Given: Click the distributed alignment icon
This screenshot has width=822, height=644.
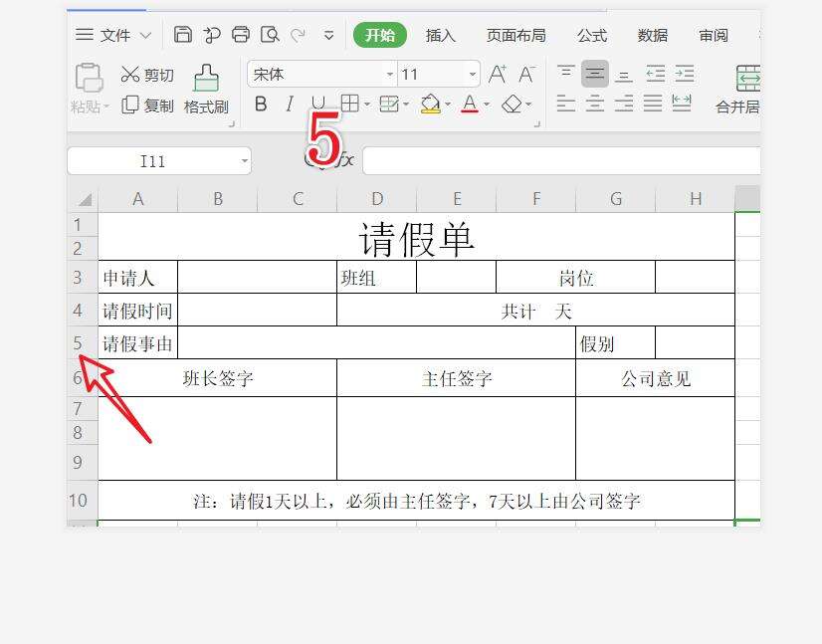Looking at the screenshot, I should point(682,104).
